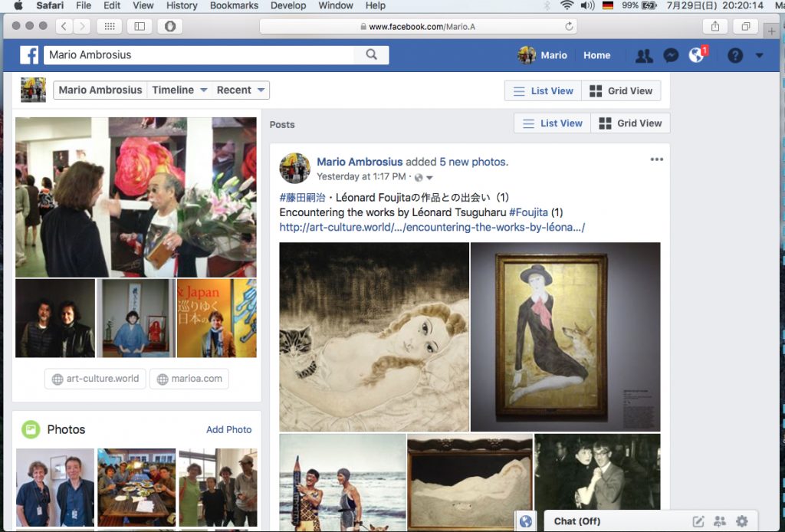The width and height of the screenshot is (785, 532).
Task: Open Safari Top Sites grid button
Action: click(x=110, y=27)
